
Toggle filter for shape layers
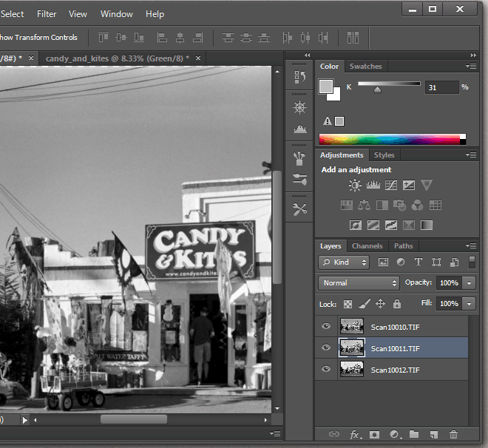pyautogui.click(x=436, y=262)
